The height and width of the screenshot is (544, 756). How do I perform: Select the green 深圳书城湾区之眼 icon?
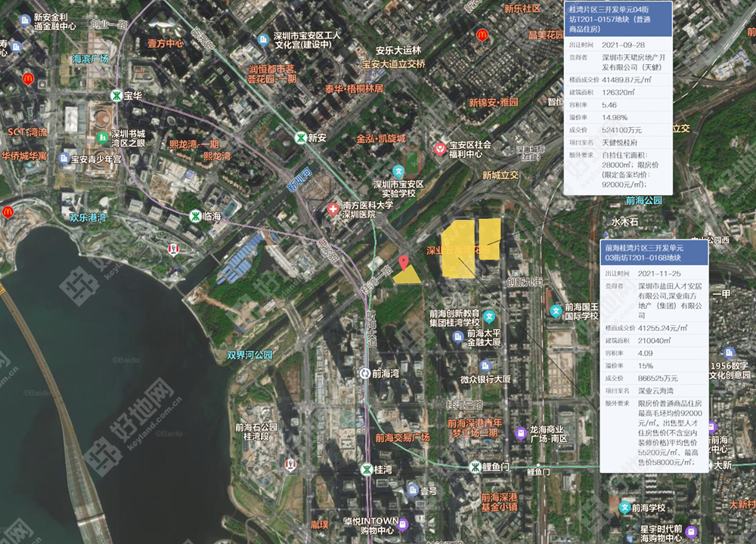point(102,138)
